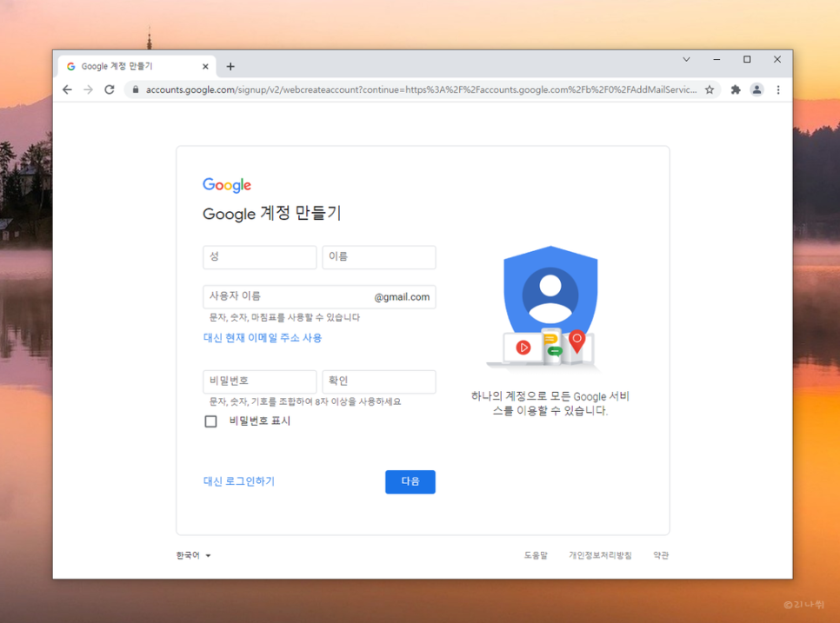The image size is (840, 623).
Task: Open a new browser tab
Action: pyautogui.click(x=230, y=65)
